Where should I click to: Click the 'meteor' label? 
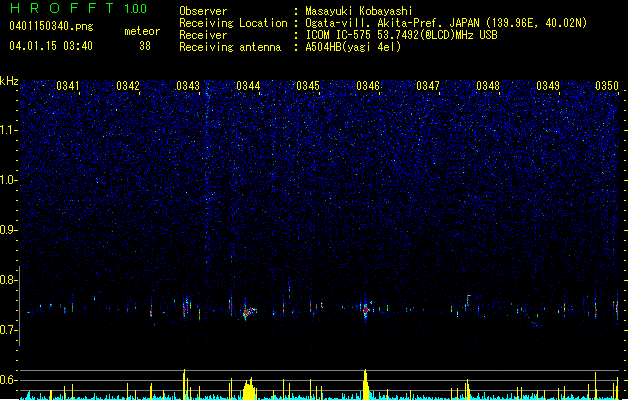point(142,31)
